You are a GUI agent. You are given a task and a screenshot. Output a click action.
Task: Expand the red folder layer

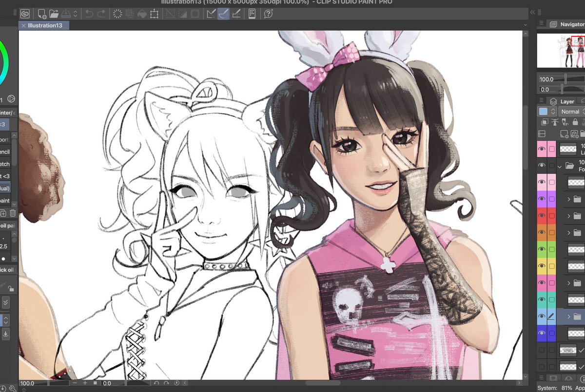click(x=569, y=216)
